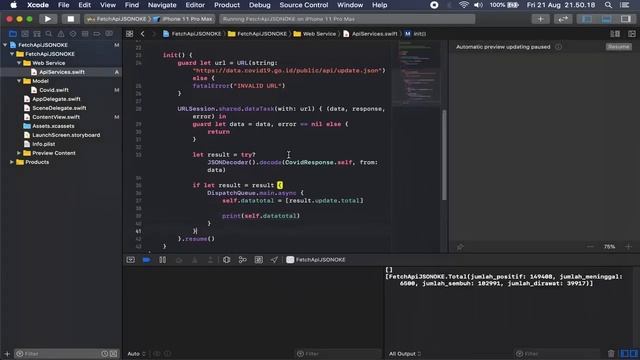Viewport: 640px width, 360px height.
Task: Open Debug View Hierarchy
Action: (227, 260)
